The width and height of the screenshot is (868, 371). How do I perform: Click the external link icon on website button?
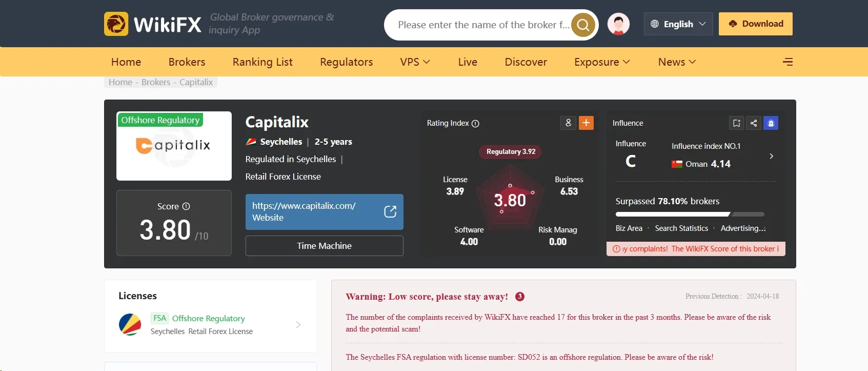[390, 212]
